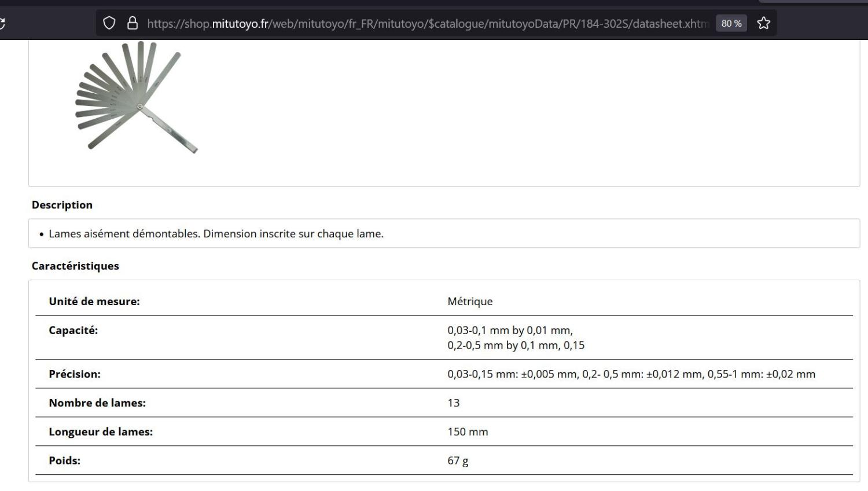Open the tracking protection shield icon
Viewport: 868px width, 491px height.
pos(109,23)
